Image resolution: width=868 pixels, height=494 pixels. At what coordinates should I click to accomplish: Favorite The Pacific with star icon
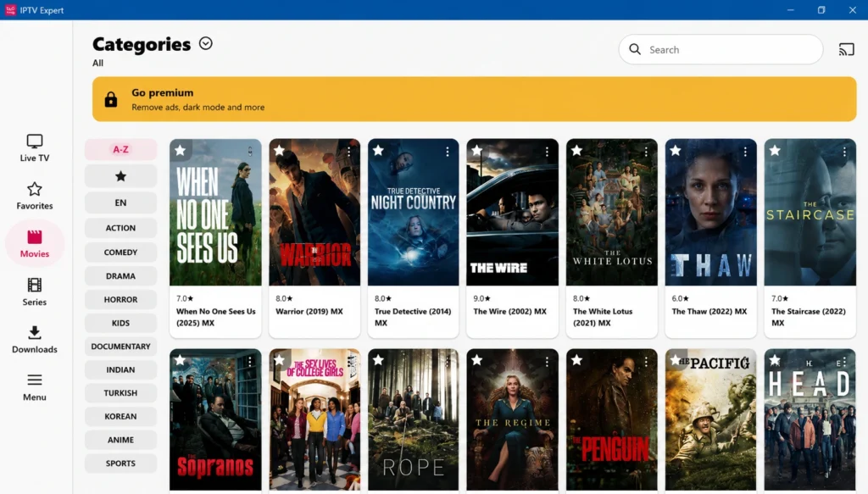(676, 360)
